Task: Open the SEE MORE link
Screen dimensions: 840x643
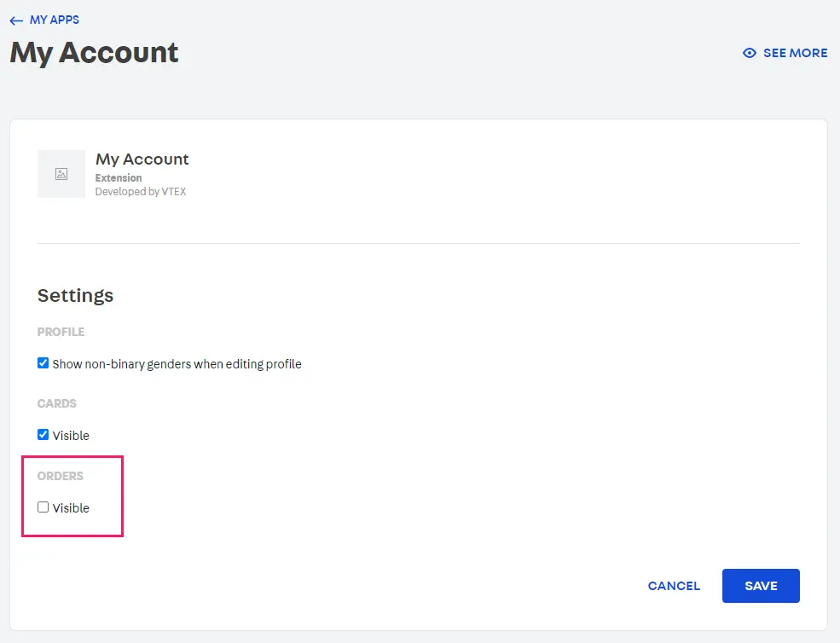Action: 795,53
